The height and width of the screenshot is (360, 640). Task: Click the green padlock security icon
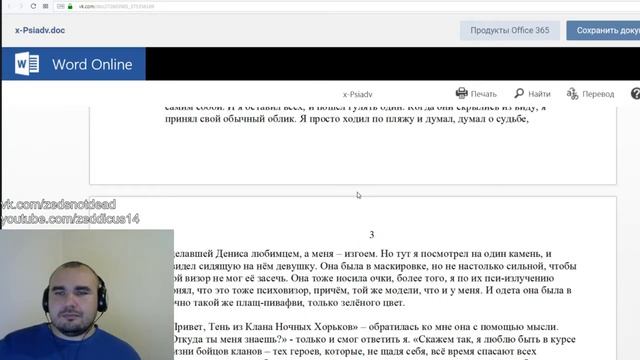70,6
